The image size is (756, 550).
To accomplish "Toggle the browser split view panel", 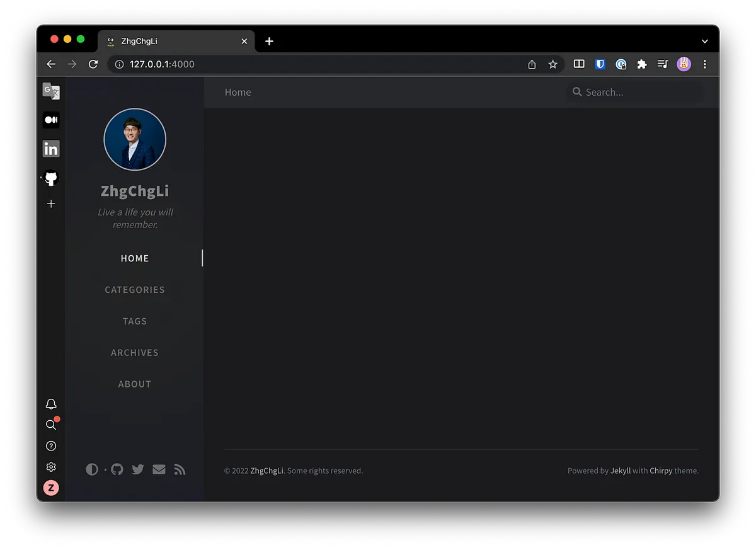I will 579,64.
